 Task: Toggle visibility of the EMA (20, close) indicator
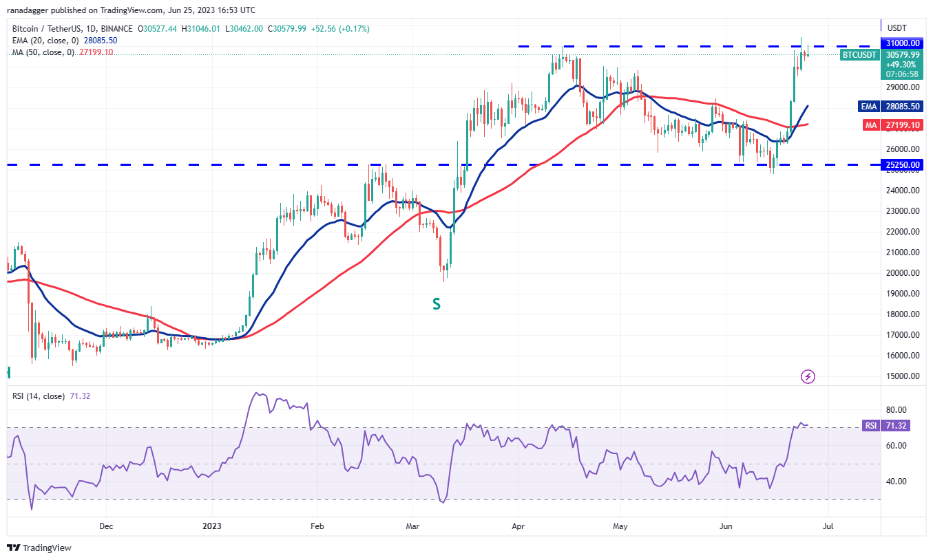[45, 40]
